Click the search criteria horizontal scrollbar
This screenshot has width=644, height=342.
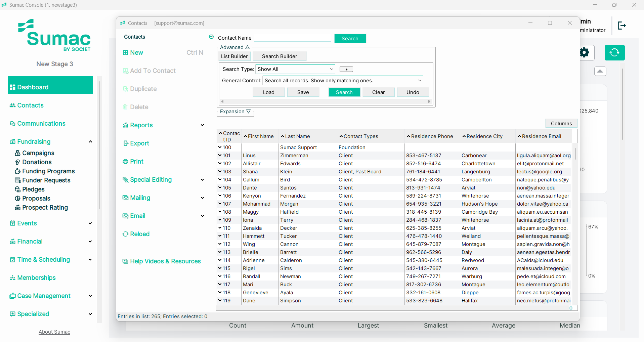[326, 101]
